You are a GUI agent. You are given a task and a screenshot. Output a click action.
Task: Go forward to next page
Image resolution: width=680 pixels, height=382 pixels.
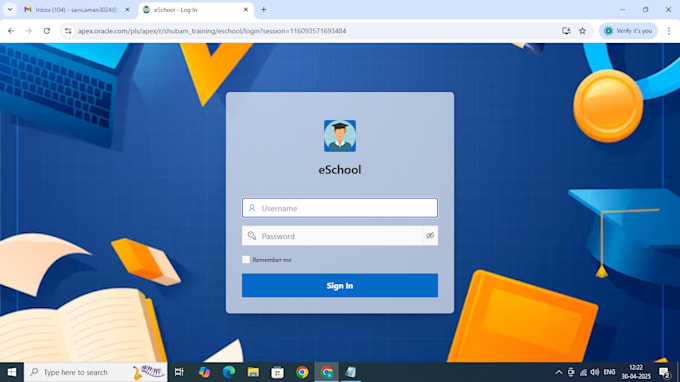pos(29,31)
